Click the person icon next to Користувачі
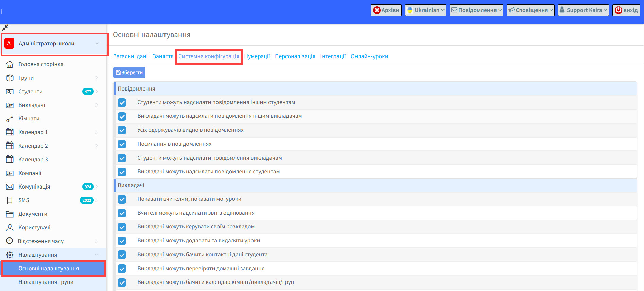The image size is (644, 291). pyautogui.click(x=10, y=228)
